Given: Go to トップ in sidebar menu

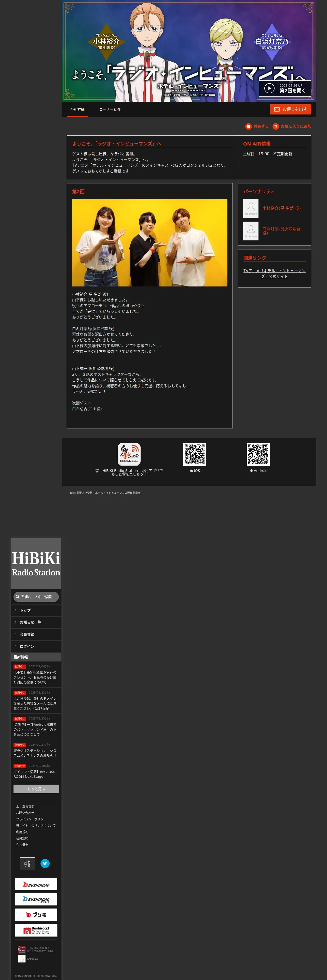Looking at the screenshot, I should [x=36, y=610].
